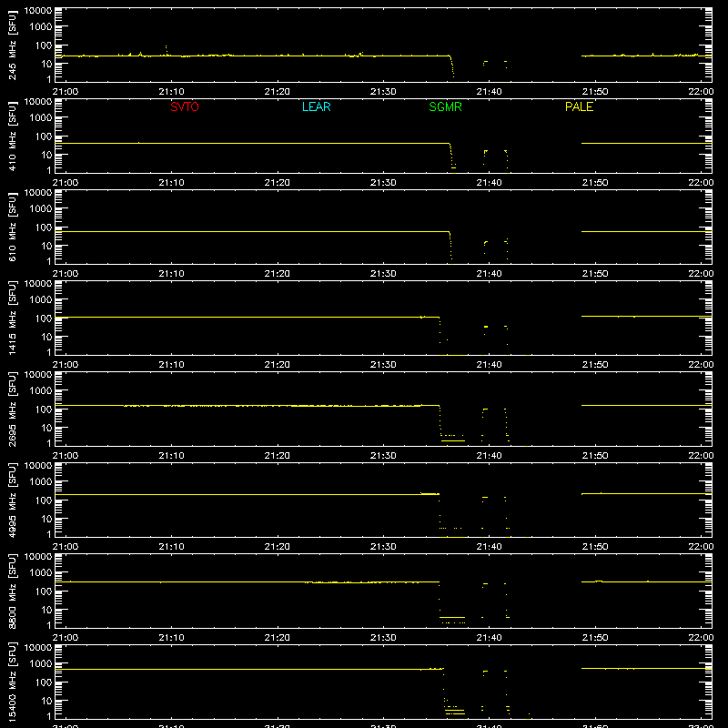Click 21:20 tick label under 410 MHz plot

click(x=278, y=183)
